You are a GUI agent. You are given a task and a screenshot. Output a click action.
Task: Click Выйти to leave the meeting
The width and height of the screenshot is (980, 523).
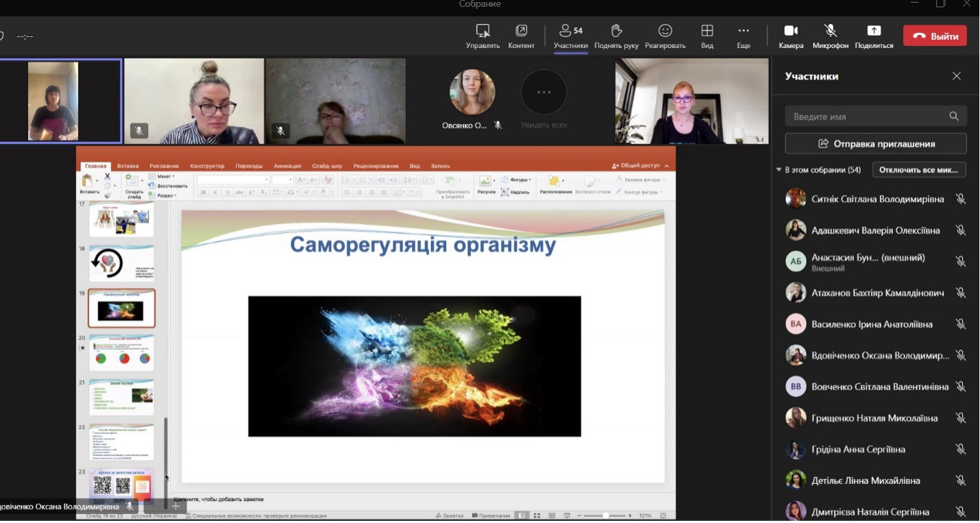click(x=934, y=36)
